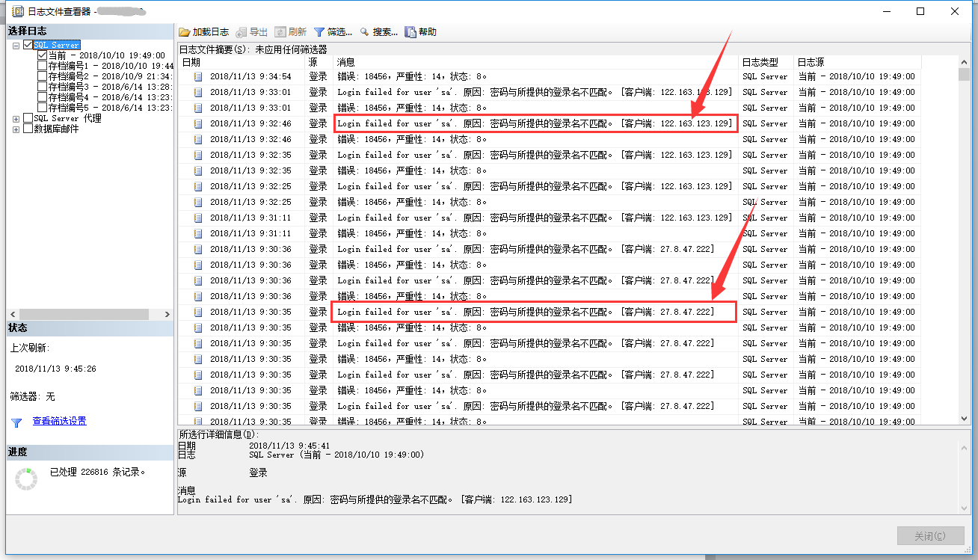Click the 日志源 column header
Screen dimensions: 978x560
[857, 62]
